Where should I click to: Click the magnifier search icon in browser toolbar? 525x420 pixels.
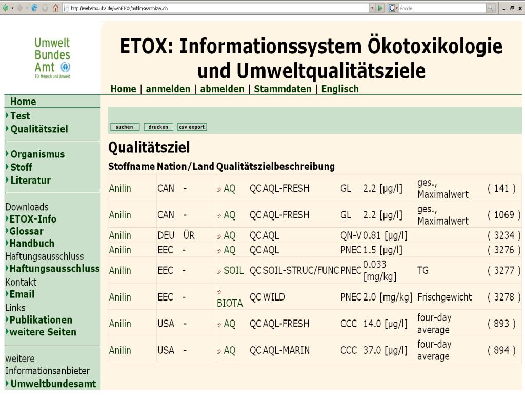[491, 8]
